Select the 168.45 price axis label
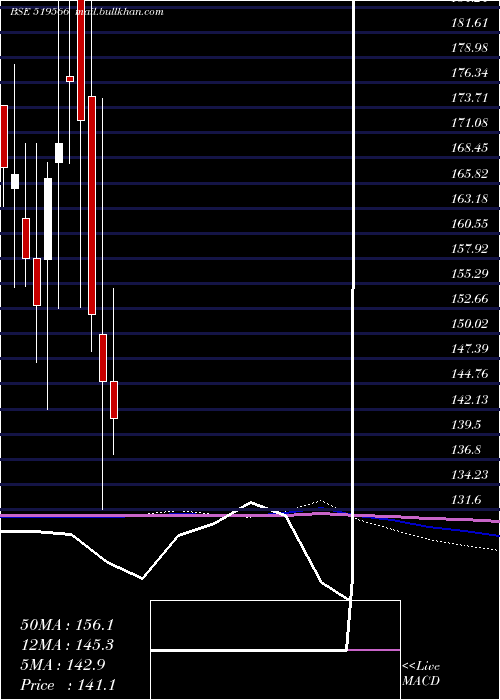Image resolution: width=500 pixels, height=700 pixels. pos(470,148)
